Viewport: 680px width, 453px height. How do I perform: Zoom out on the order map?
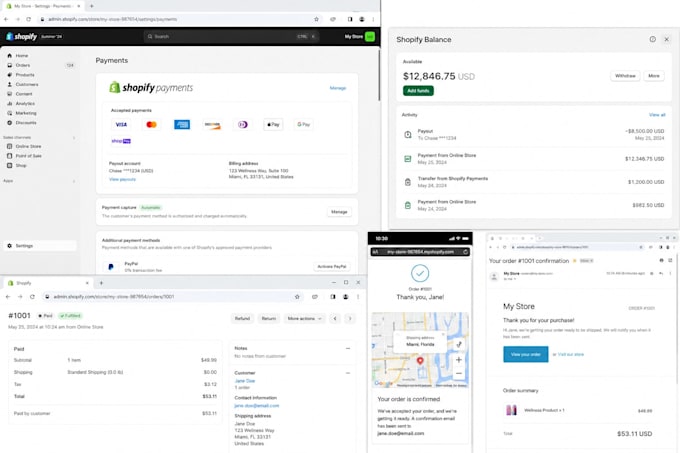[x=458, y=373]
